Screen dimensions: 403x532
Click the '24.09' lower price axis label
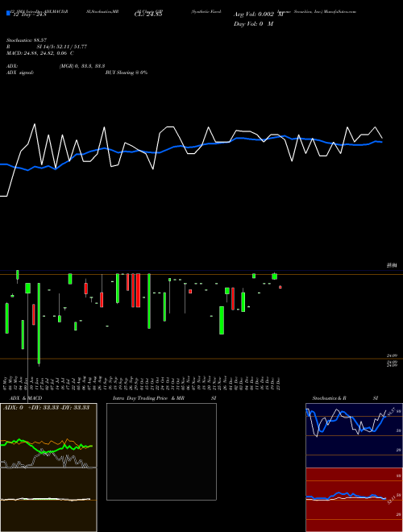[392, 355]
